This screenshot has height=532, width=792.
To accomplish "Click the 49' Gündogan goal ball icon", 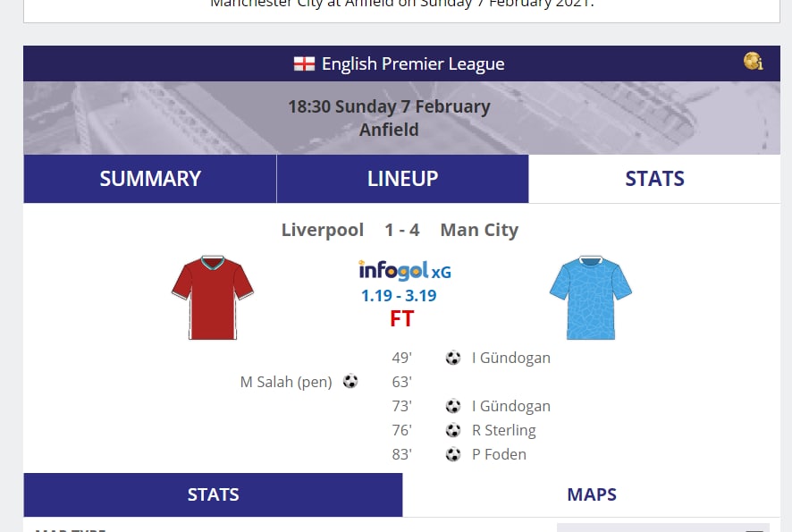I will point(453,358).
